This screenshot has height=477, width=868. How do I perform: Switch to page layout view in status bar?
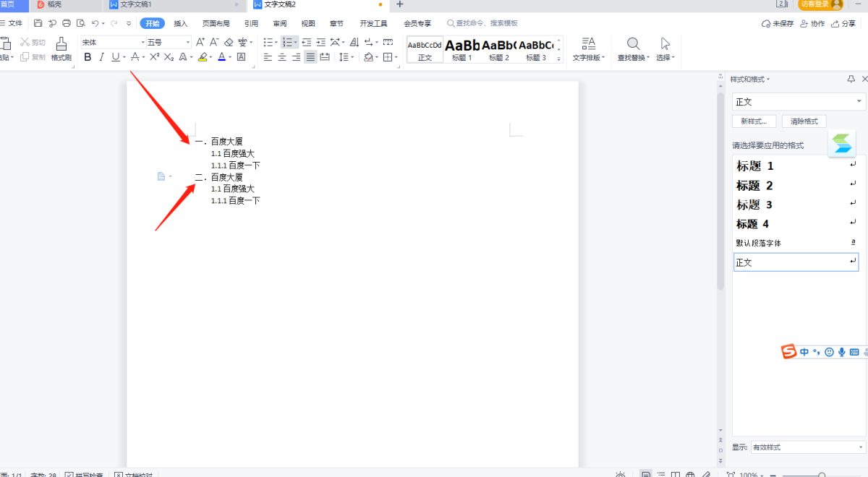pyautogui.click(x=646, y=475)
